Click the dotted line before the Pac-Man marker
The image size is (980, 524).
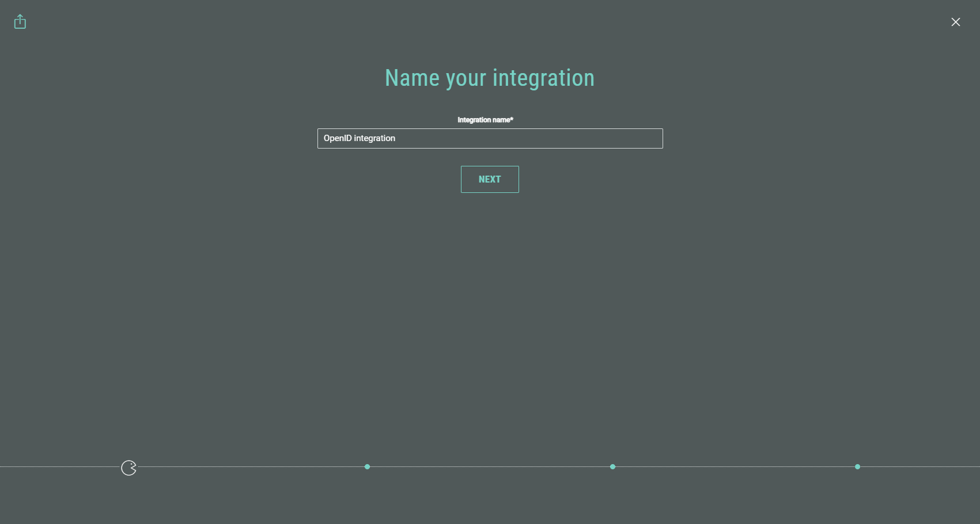pyautogui.click(x=58, y=466)
